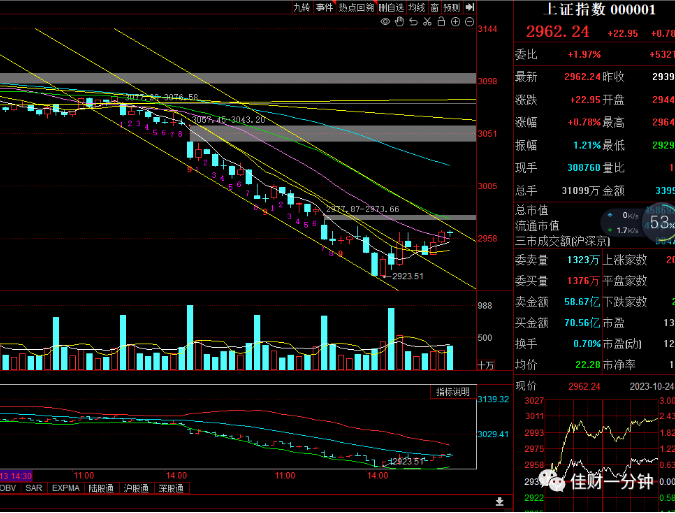675x513 pixels.
Task: Click the 上证指数 000001 title
Action: (599, 9)
